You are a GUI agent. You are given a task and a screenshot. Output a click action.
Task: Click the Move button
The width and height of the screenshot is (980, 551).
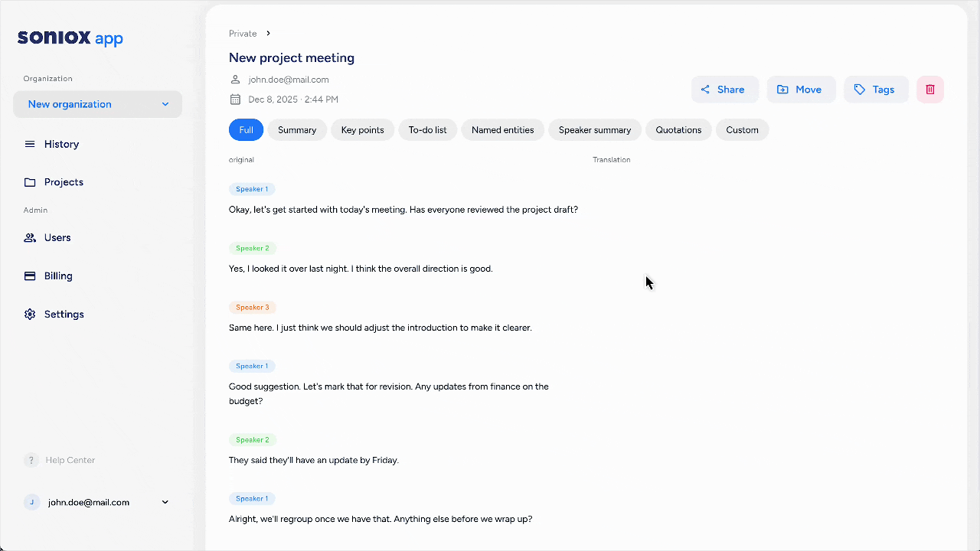800,90
